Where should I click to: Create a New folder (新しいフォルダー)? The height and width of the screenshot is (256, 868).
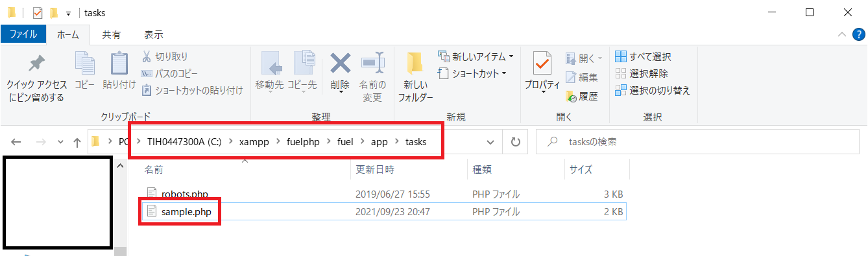pos(415,77)
